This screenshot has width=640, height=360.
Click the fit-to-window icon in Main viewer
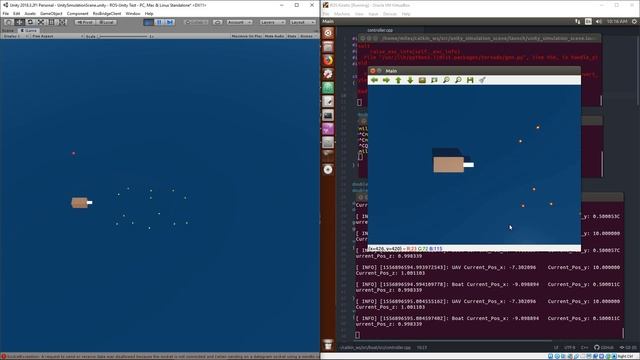pos(434,80)
